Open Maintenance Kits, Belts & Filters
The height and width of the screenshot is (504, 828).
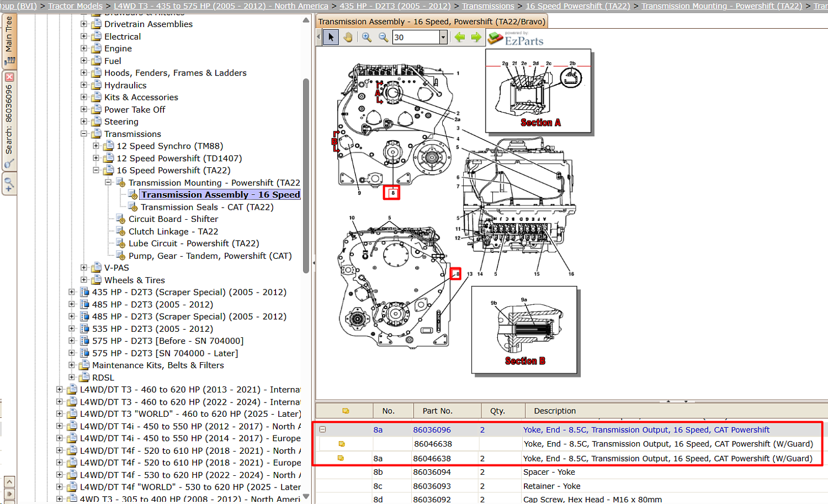[158, 365]
